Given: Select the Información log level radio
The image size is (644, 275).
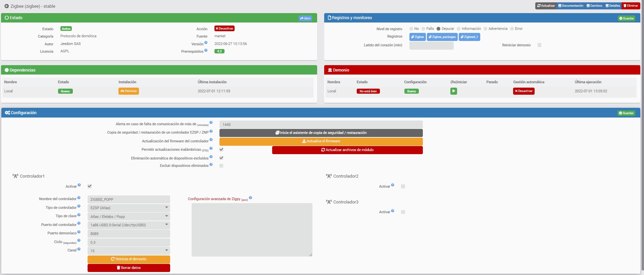Looking at the screenshot, I should [x=458, y=29].
